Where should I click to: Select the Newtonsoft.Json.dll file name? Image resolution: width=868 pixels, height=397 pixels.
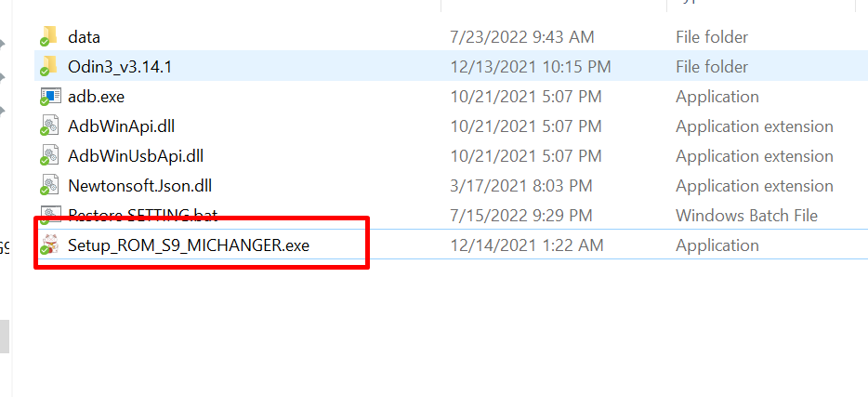[139, 186]
